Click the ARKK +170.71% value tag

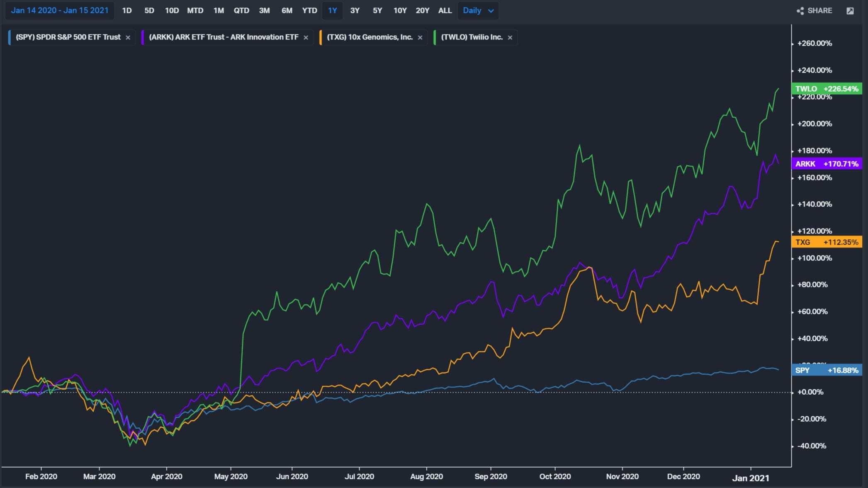(827, 164)
